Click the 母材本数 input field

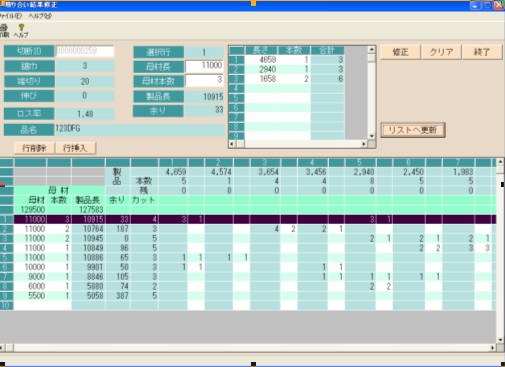click(x=204, y=80)
